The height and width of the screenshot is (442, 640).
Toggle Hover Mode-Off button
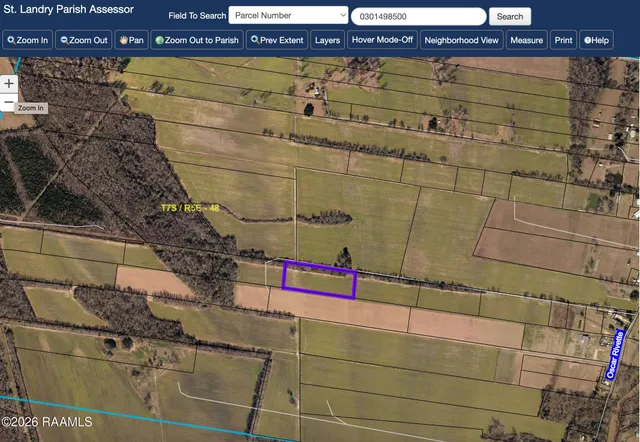click(x=382, y=40)
